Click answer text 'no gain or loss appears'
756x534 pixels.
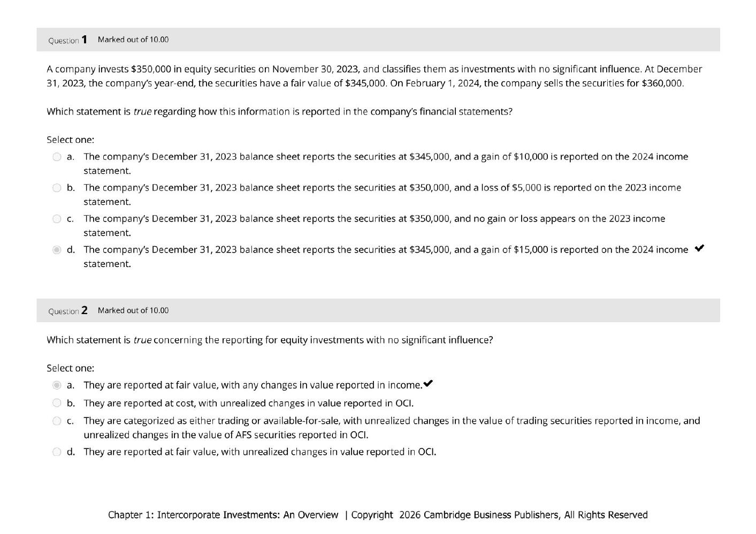375,226
